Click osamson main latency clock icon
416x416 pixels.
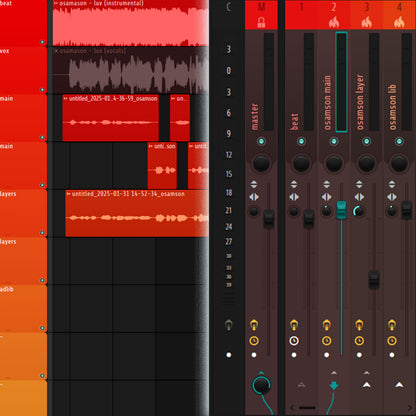click(326, 341)
